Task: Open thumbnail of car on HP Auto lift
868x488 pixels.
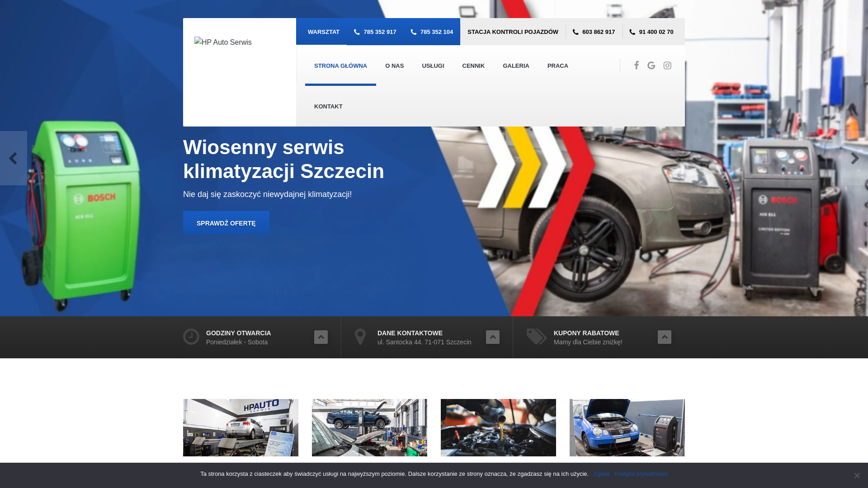Action: tap(241, 427)
